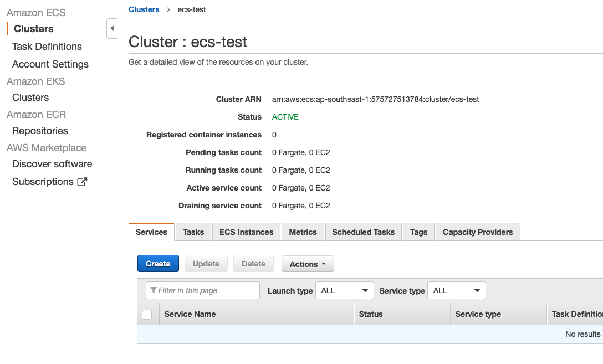
Task: Open the Metrics tab
Action: tap(303, 232)
